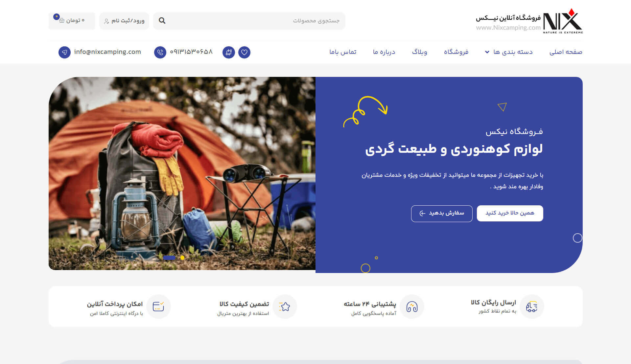Image resolution: width=631 pixels, height=364 pixels.
Task: Open the ورود/ثبت نام login button
Action: tap(124, 21)
